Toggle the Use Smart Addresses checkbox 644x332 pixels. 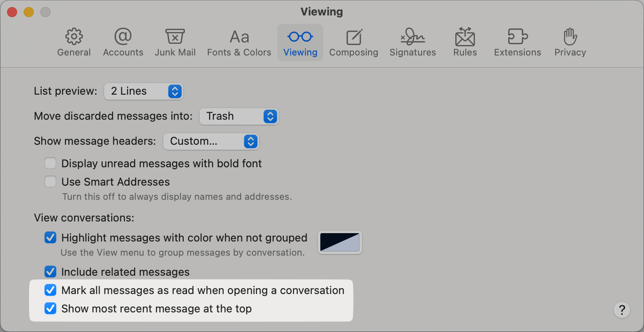click(x=50, y=182)
